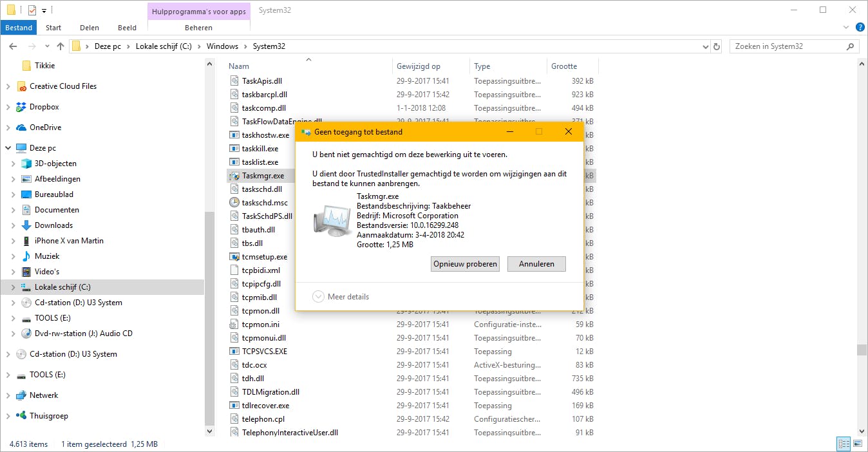Screen dimensions: 868x452
Task: Click the properties checkmark quick access icon
Action: pyautogui.click(x=32, y=10)
